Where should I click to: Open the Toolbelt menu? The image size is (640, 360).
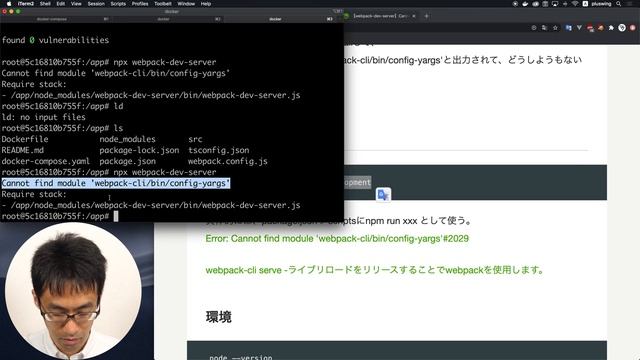162,4
